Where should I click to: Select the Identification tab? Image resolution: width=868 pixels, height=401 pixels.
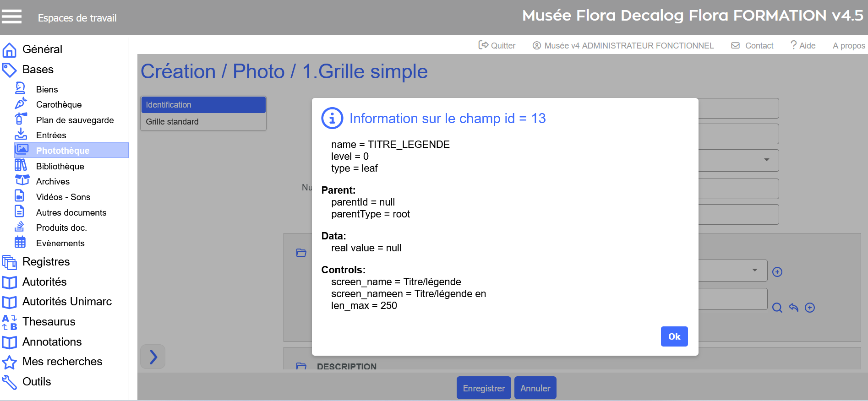203,105
